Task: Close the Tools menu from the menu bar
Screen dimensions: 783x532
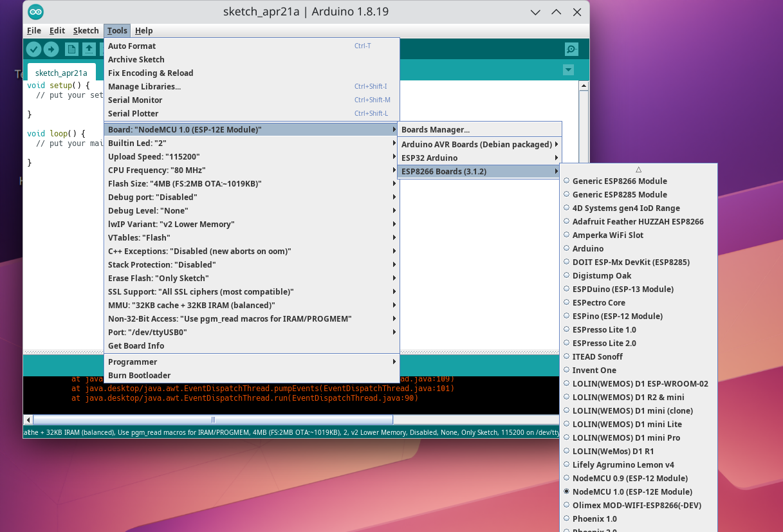Action: [117, 30]
